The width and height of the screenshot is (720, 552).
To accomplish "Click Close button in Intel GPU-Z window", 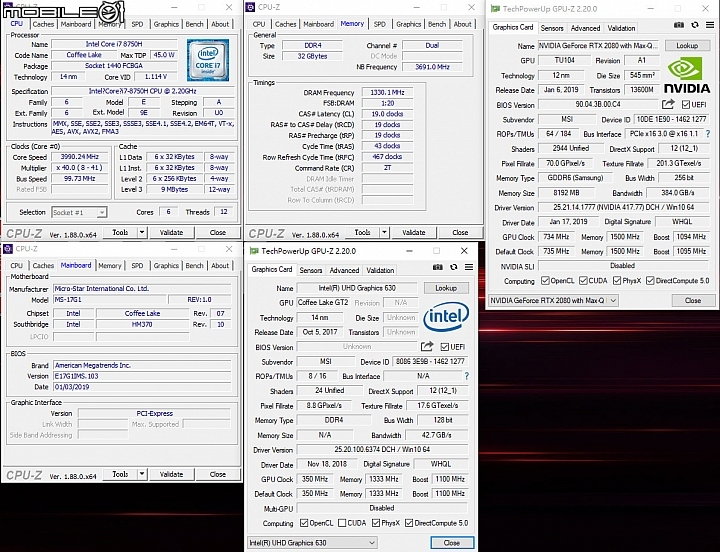I will (452, 543).
